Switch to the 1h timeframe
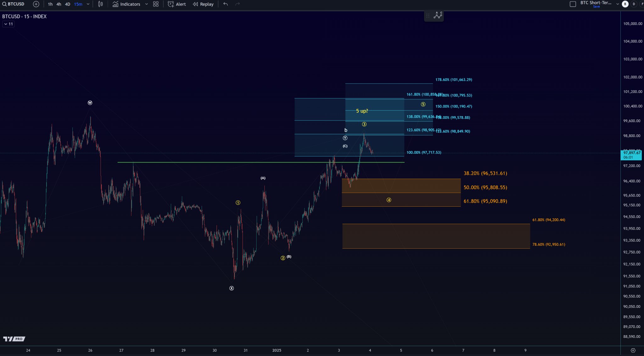 click(50, 4)
